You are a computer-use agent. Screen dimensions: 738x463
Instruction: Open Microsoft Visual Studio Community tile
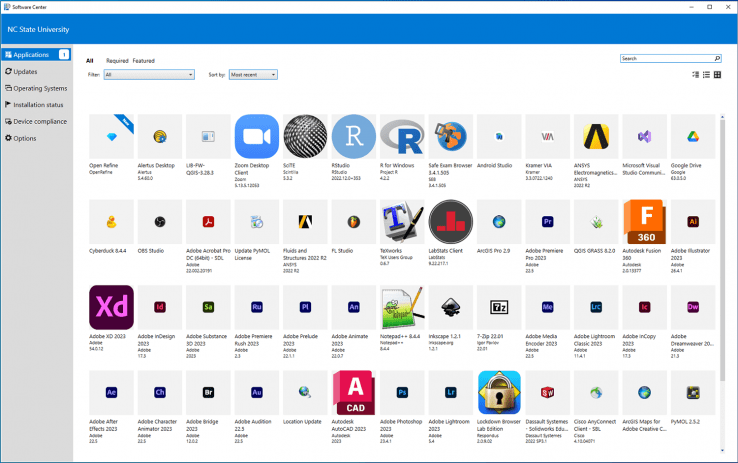(644, 136)
